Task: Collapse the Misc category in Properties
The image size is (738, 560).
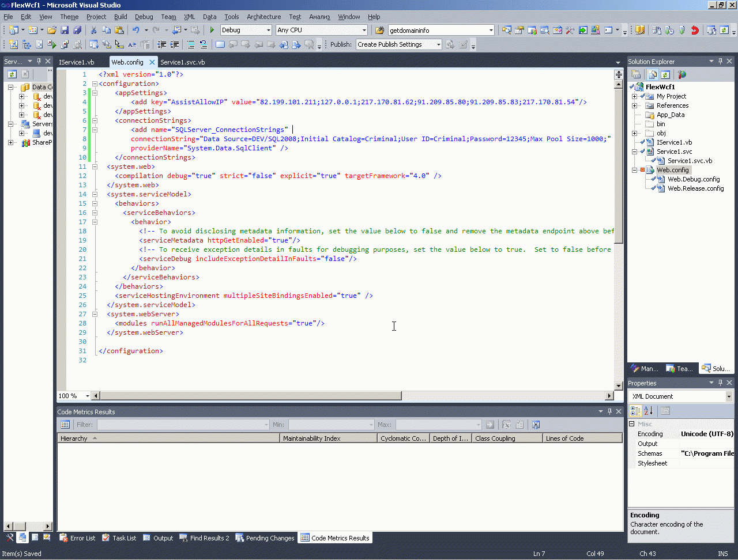Action: point(632,424)
